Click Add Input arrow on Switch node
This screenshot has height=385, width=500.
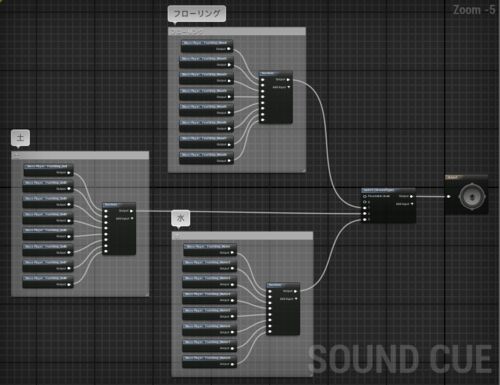click(x=412, y=204)
